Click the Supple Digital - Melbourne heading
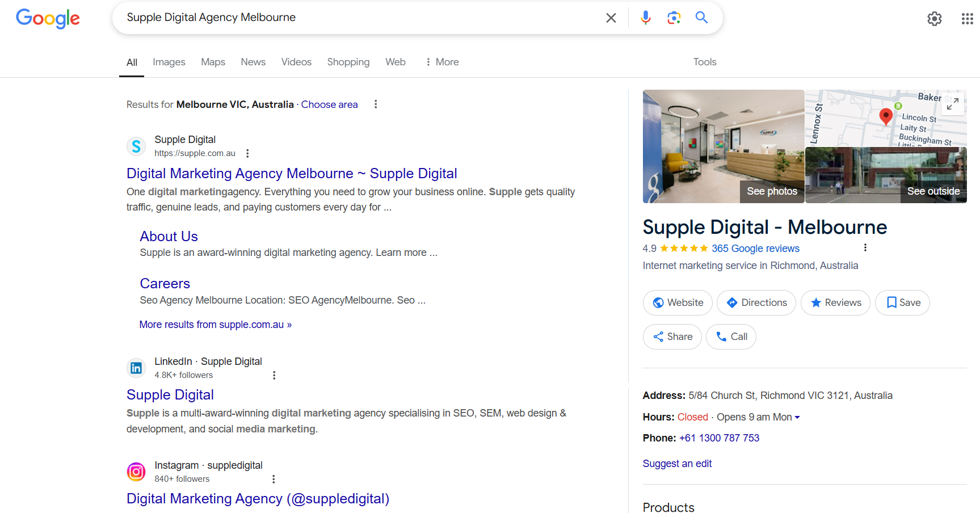980x513 pixels. pyautogui.click(x=765, y=227)
